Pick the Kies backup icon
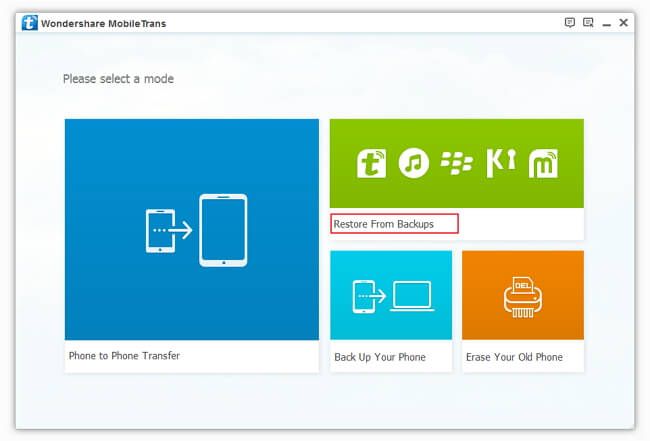 point(501,163)
